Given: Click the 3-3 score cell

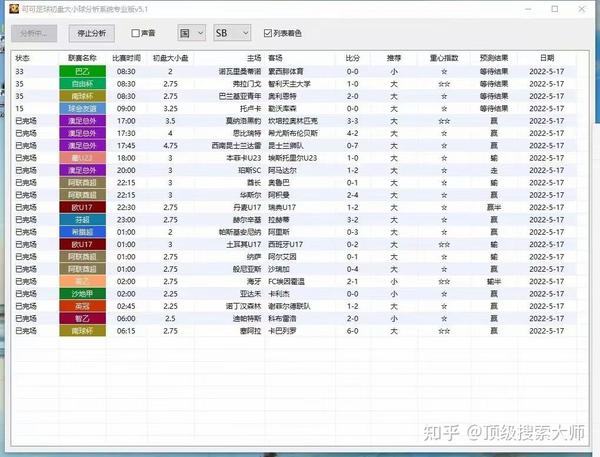Looking at the screenshot, I should tap(352, 121).
